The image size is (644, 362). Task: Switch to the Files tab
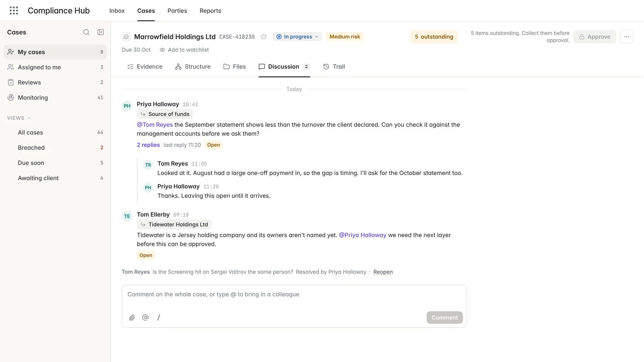(234, 67)
